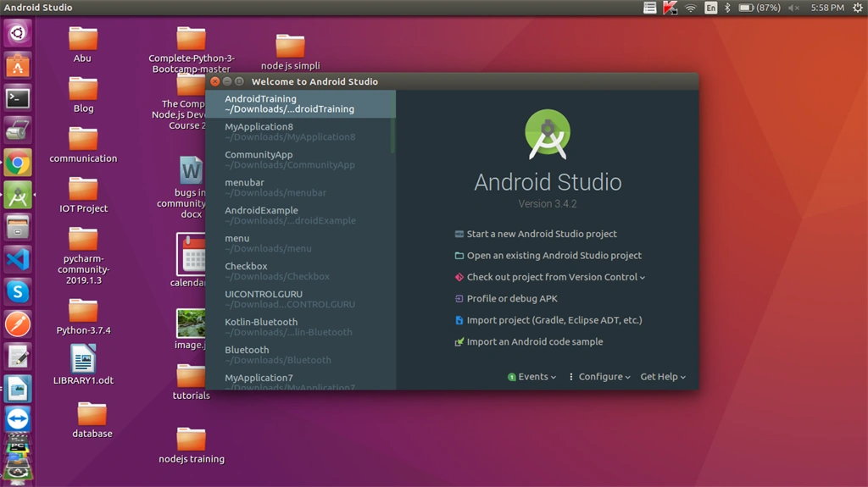Select Complete-Python-3-Bootcamp-master folder
Image resolution: width=868 pixels, height=487 pixels.
tap(192, 50)
